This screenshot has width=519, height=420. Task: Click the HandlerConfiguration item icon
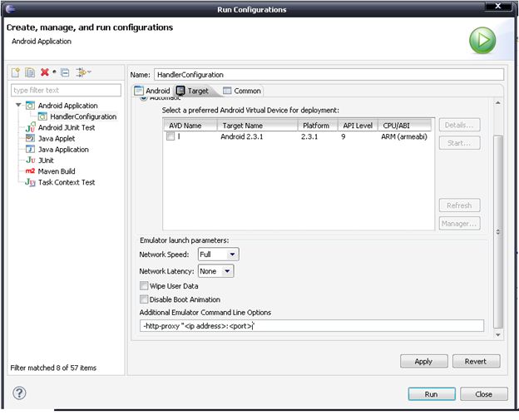click(x=42, y=116)
